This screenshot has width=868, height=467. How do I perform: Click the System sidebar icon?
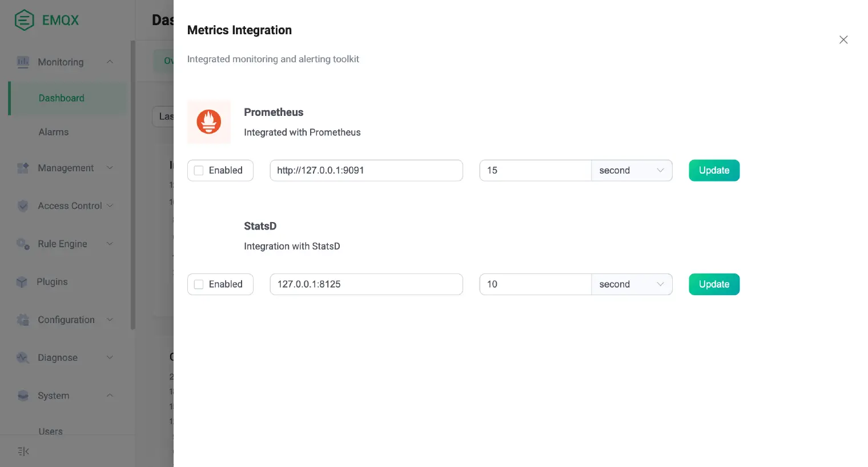pyautogui.click(x=23, y=396)
